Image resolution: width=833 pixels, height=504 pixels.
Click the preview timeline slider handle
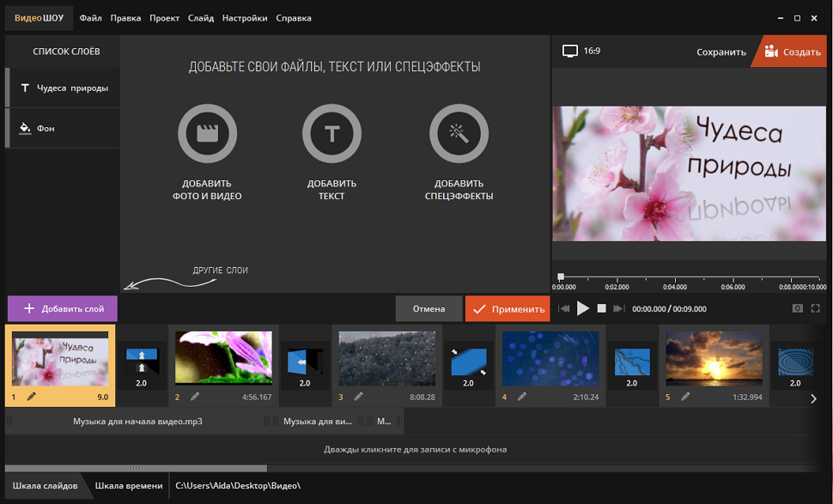click(560, 276)
